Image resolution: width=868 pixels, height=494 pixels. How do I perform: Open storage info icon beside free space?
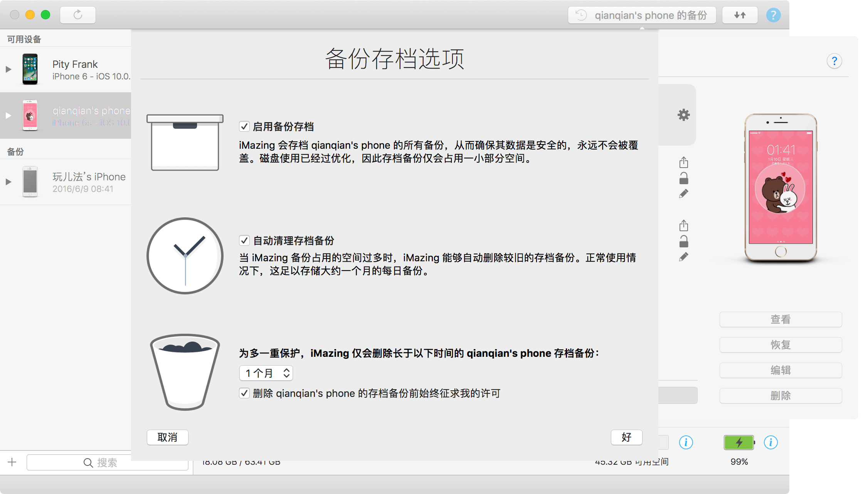click(686, 442)
